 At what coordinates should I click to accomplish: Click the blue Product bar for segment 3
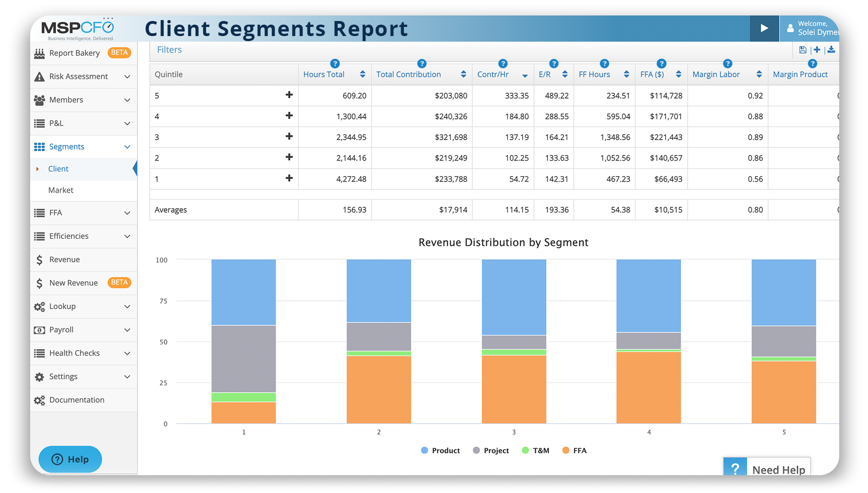click(x=514, y=297)
